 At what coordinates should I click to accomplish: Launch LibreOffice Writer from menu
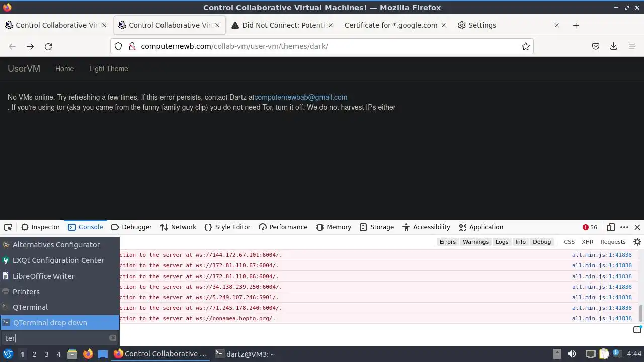coord(59,276)
